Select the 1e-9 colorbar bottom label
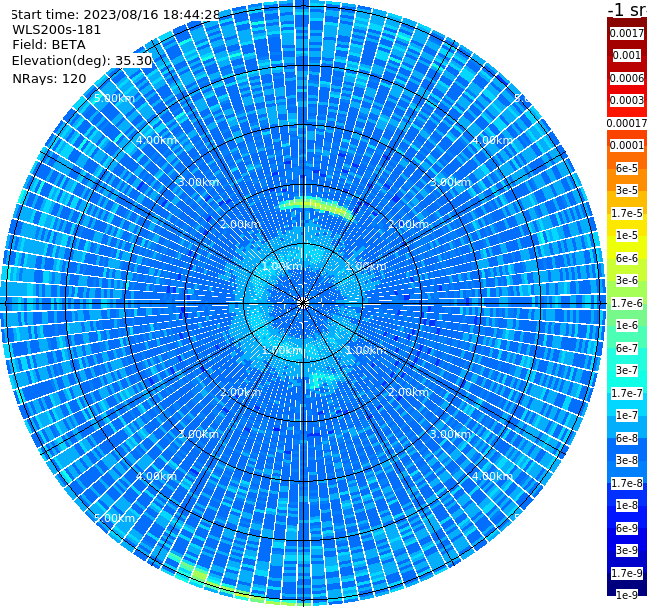647x607 pixels. point(627,595)
